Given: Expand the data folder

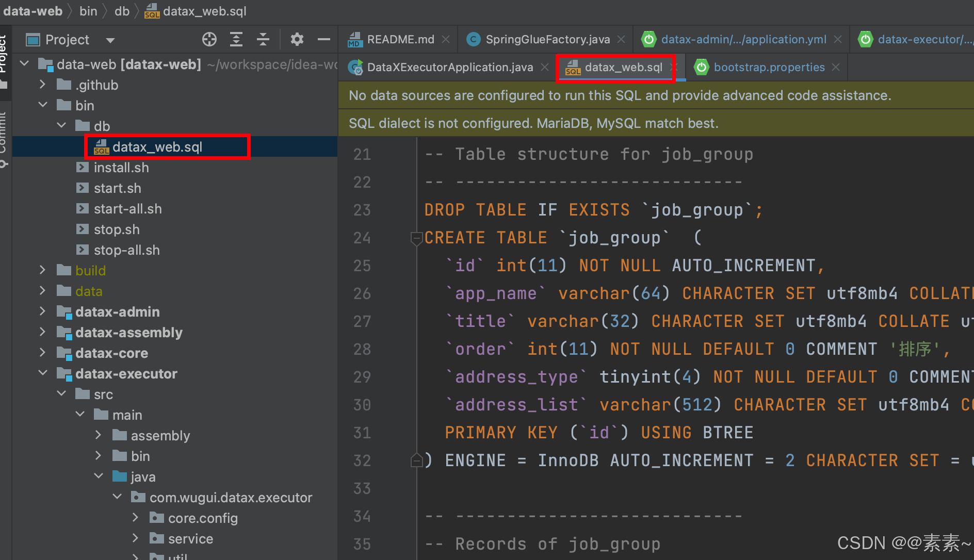Looking at the screenshot, I should [x=42, y=291].
